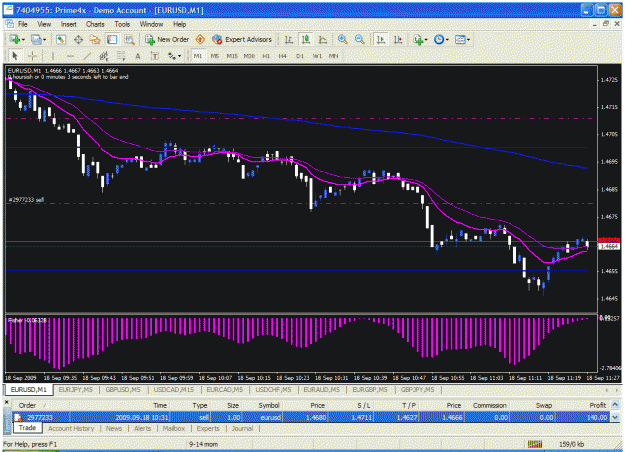Open the Window menu
625x452 pixels.
coord(151,24)
